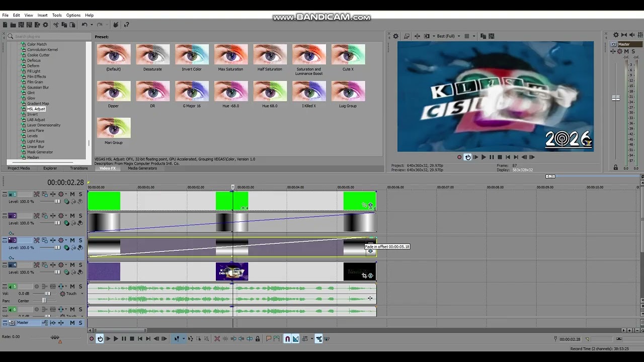Open the Insert menu

tap(42, 15)
